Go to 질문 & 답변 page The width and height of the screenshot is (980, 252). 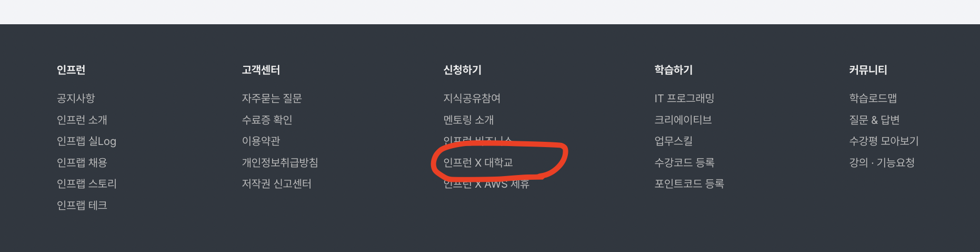click(x=874, y=120)
